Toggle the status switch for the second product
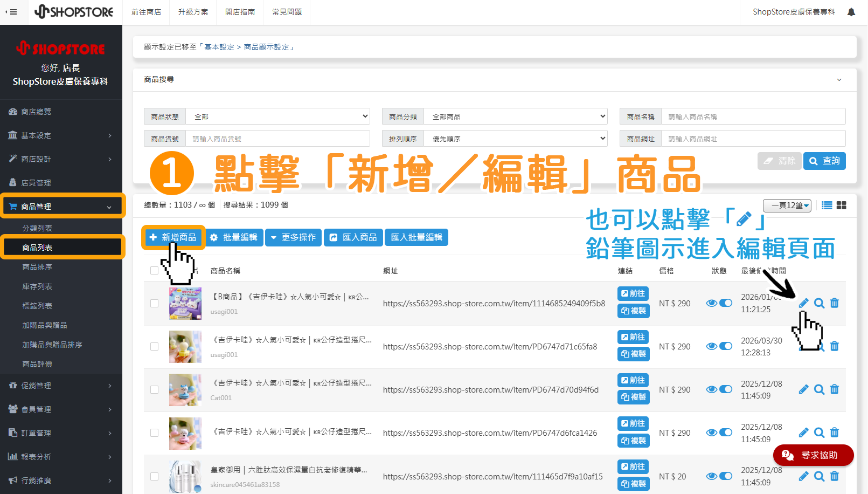The image size is (868, 494). point(726,346)
